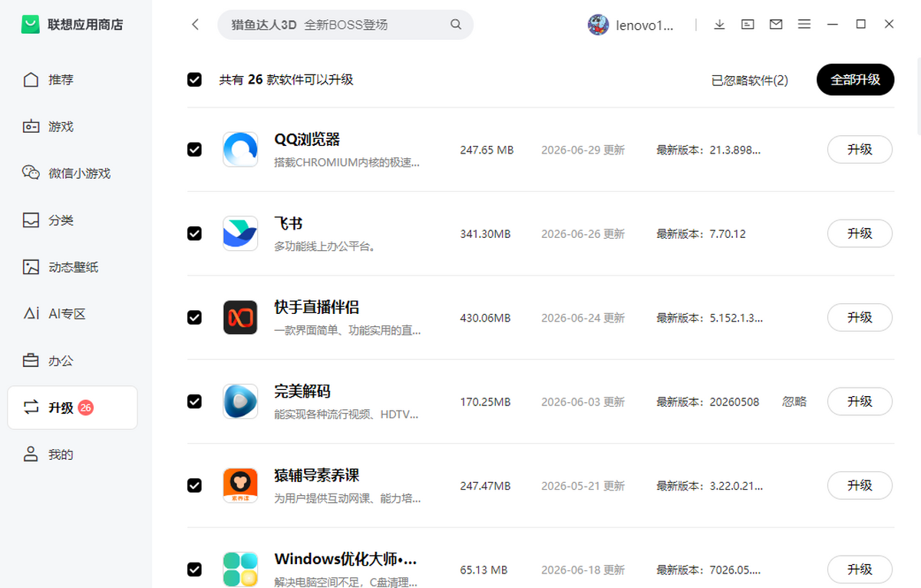Open the user avatar icon

click(598, 25)
